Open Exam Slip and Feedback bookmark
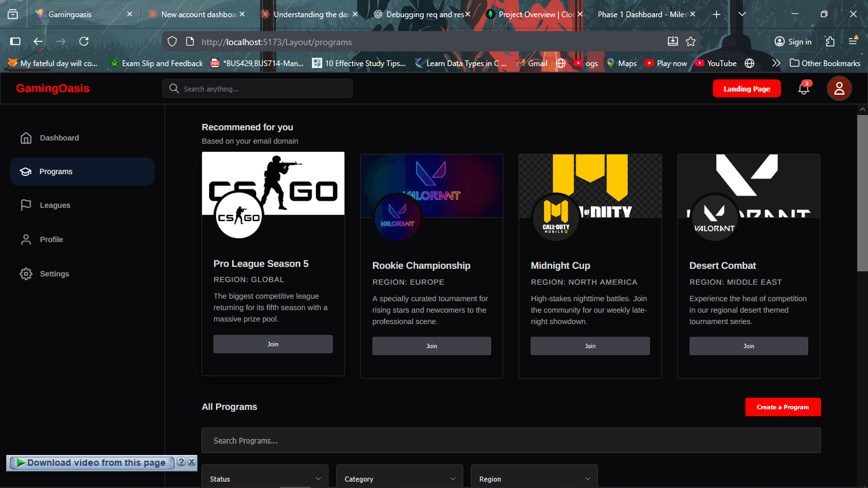Viewport: 868px width, 488px height. 156,63
